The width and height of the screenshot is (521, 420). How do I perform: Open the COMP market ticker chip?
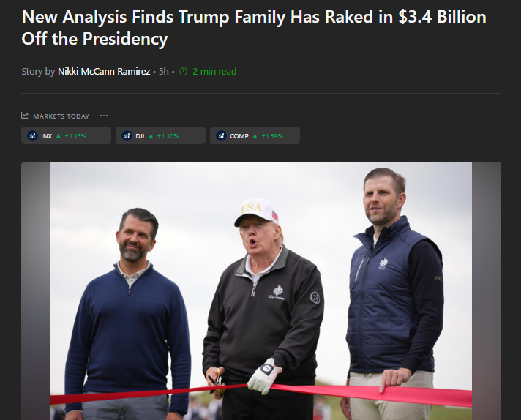point(255,136)
